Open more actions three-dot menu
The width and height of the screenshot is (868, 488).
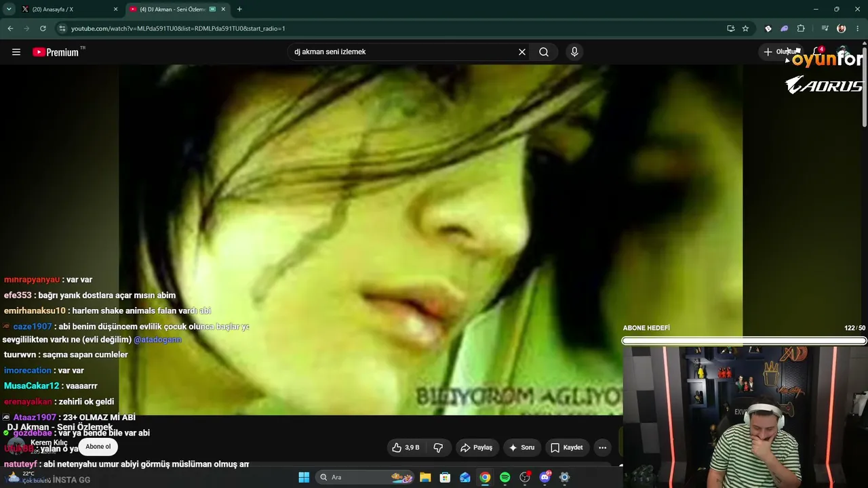tap(602, 447)
